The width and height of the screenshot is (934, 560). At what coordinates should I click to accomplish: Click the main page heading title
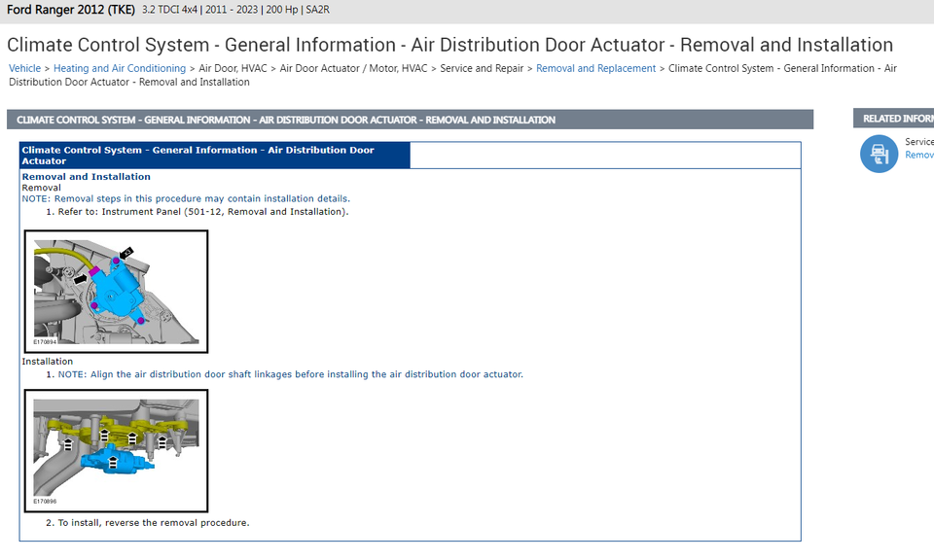449,45
